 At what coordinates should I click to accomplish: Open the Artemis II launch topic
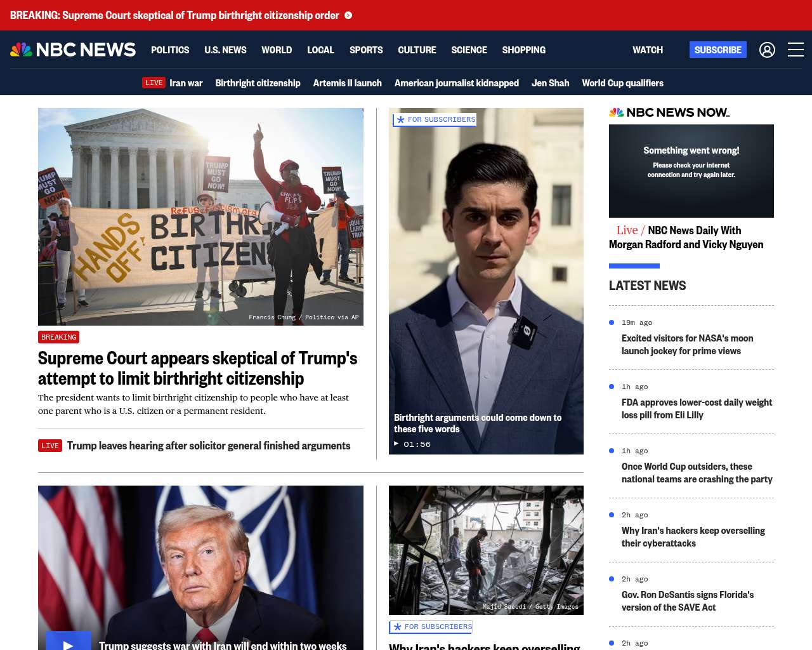coord(347,83)
